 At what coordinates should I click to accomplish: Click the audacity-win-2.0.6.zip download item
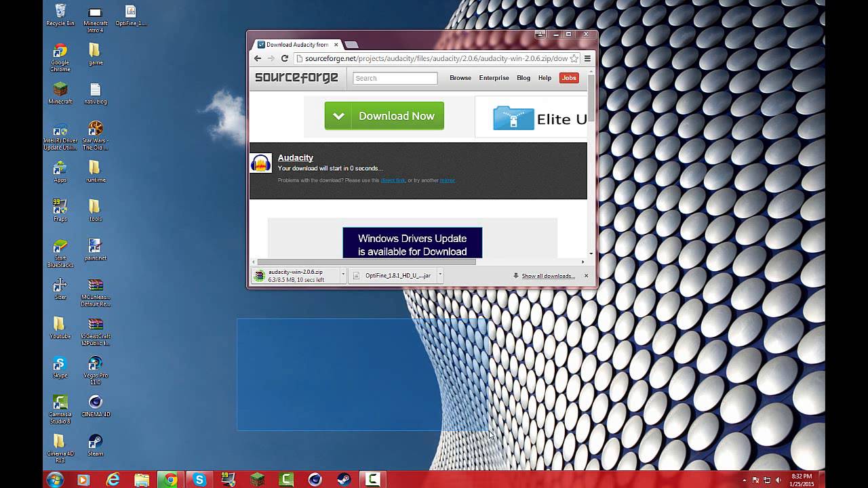click(296, 275)
